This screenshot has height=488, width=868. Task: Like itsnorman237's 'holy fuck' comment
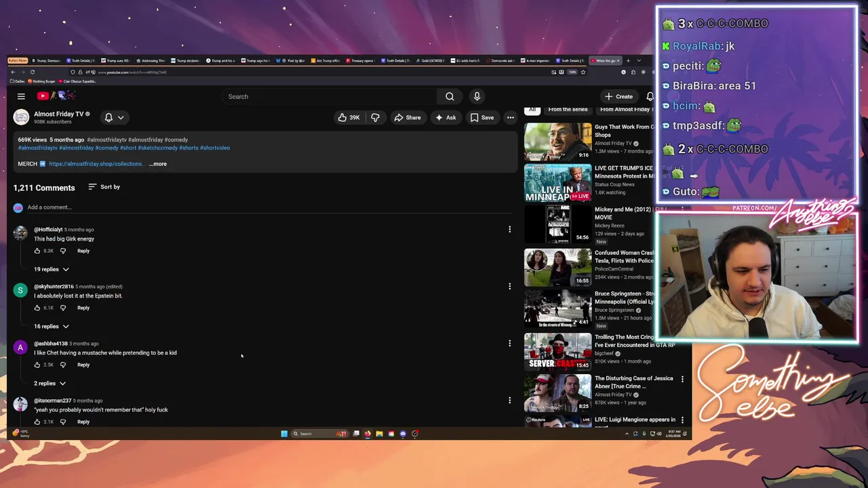pos(37,422)
